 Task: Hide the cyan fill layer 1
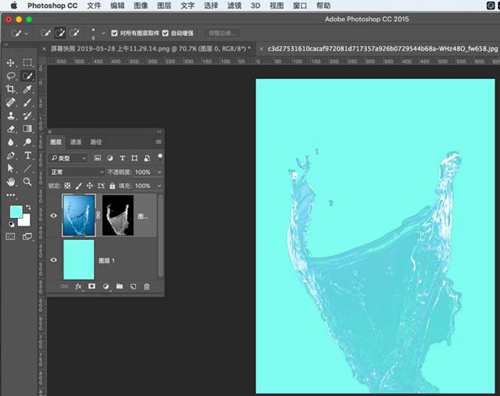tap(53, 260)
